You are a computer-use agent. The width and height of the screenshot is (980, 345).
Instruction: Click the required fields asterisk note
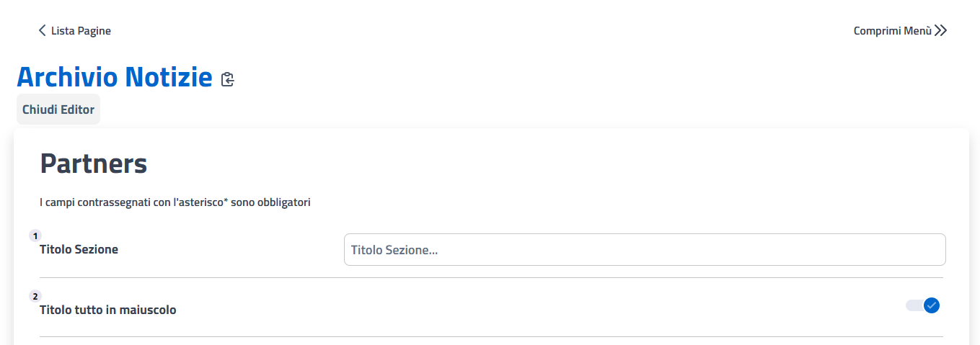pyautogui.click(x=175, y=202)
